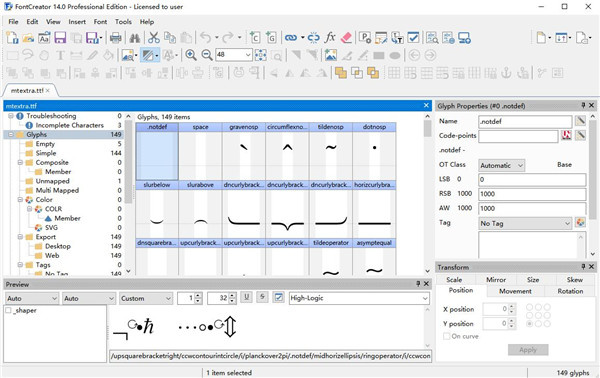
Task: Print using the printer icon
Action: tap(115, 37)
